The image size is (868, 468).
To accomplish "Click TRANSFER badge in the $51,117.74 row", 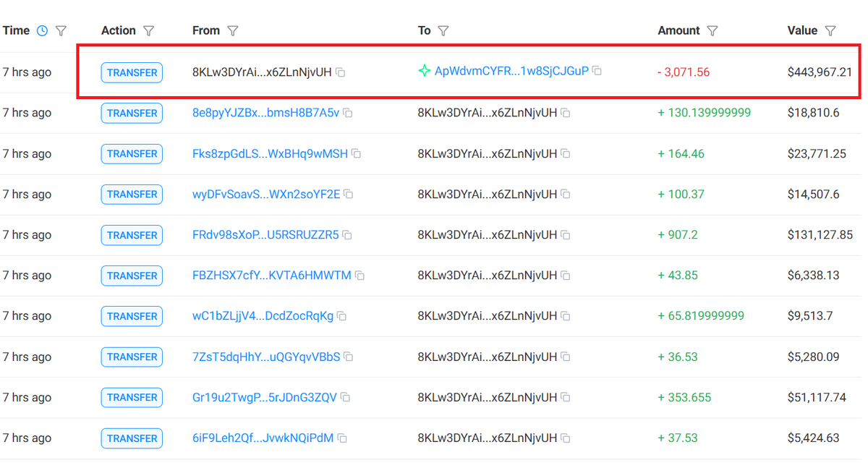I will (132, 397).
